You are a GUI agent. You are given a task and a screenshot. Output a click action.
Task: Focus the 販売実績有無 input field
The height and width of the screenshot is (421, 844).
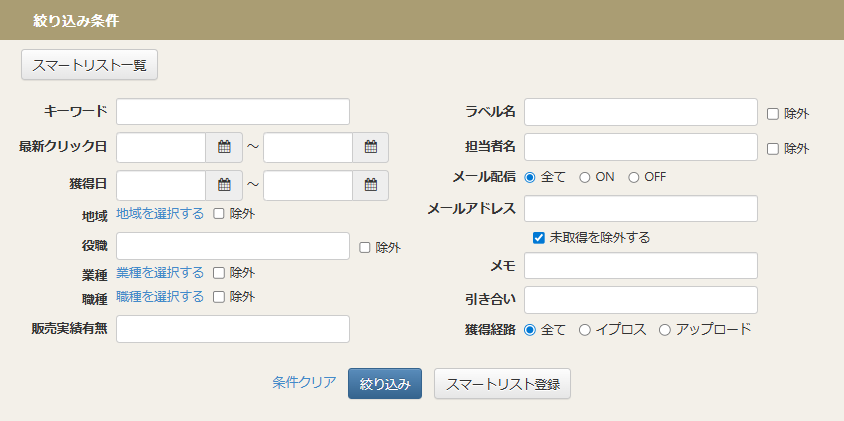[x=233, y=329]
